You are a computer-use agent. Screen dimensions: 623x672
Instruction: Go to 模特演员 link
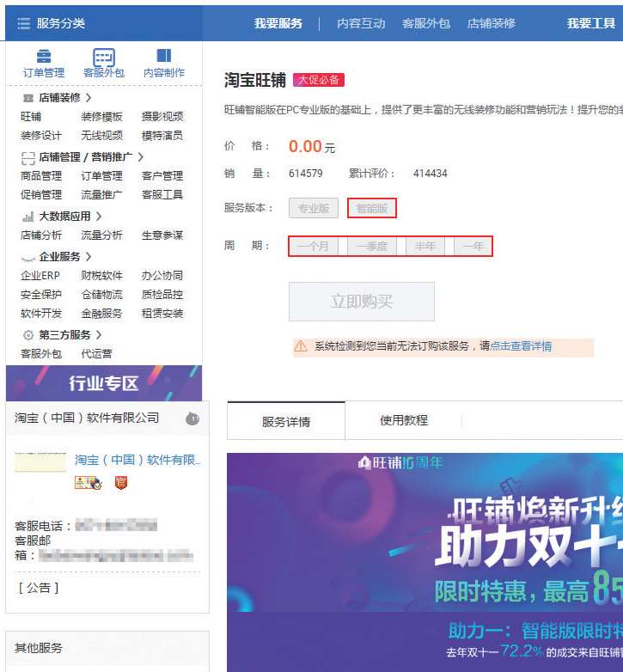tap(162, 136)
